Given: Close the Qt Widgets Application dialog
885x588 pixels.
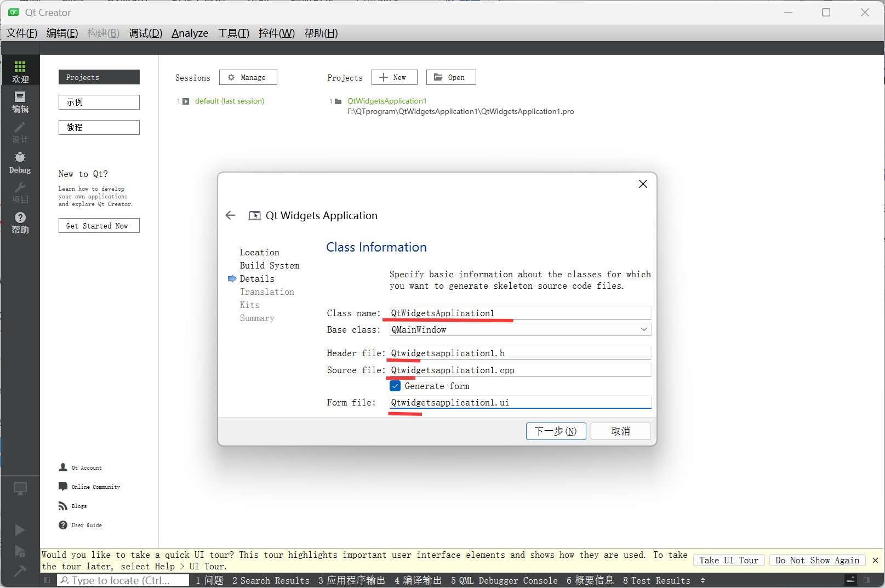Looking at the screenshot, I should click(643, 184).
